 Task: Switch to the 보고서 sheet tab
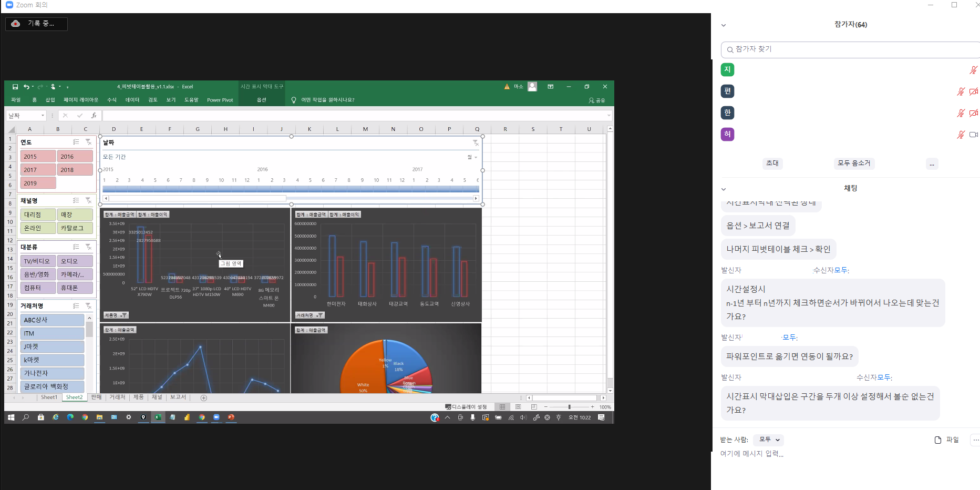pos(178,397)
